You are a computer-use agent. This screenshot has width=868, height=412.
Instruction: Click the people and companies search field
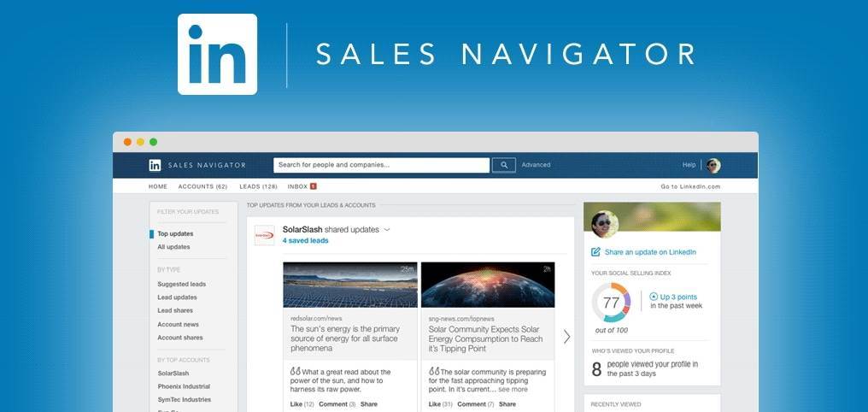pyautogui.click(x=381, y=165)
